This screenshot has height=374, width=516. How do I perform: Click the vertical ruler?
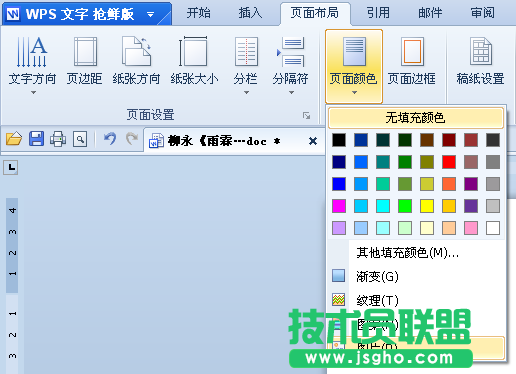tap(12, 286)
